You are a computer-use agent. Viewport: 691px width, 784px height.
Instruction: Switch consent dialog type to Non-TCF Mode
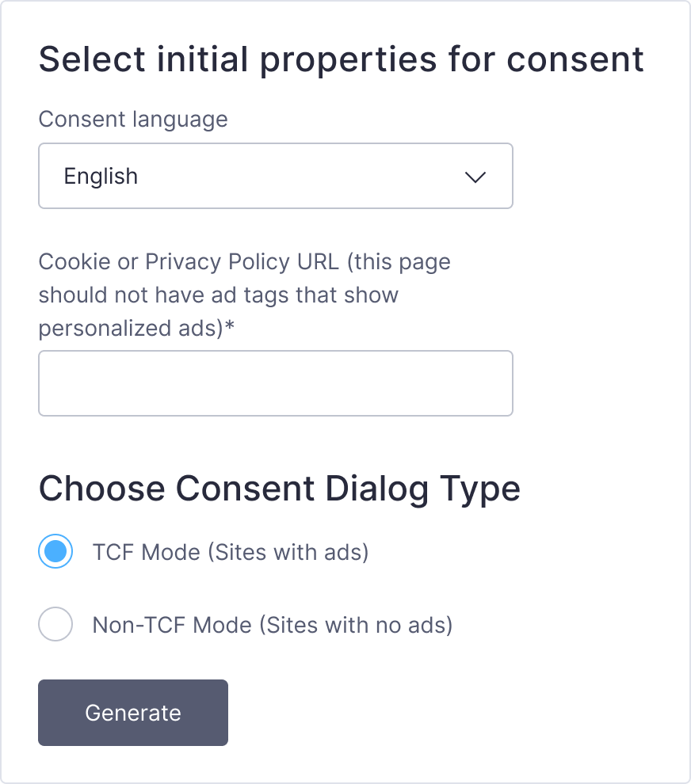point(55,625)
